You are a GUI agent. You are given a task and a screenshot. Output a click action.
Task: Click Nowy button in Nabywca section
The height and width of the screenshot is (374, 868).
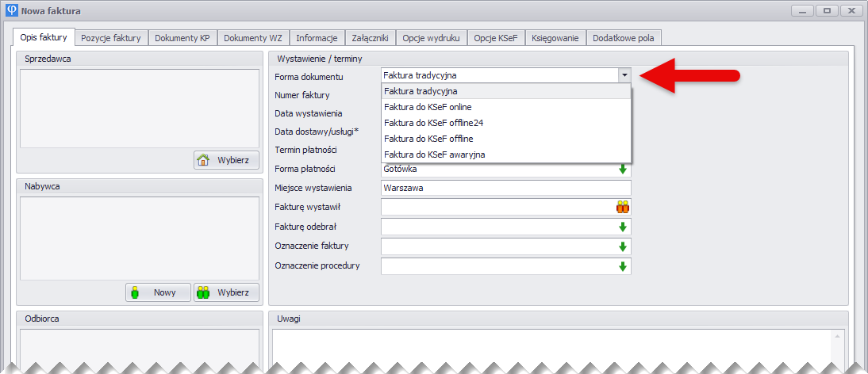click(158, 292)
